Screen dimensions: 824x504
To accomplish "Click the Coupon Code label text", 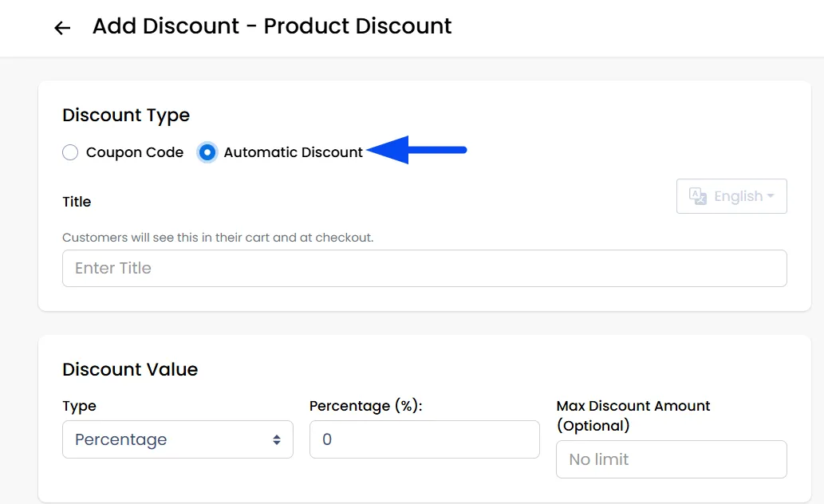I will [135, 152].
